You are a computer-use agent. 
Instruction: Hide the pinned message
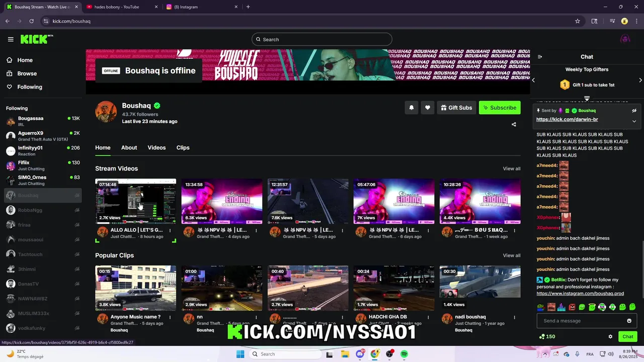(634, 111)
